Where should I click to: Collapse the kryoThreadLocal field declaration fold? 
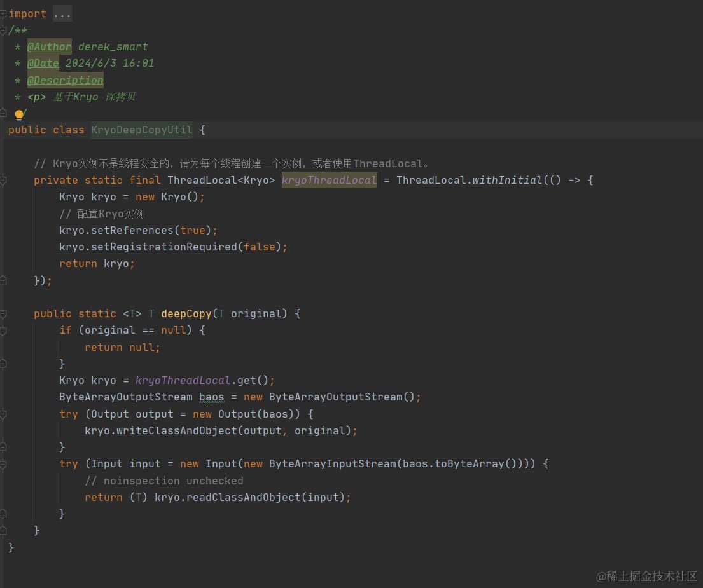pos(3,181)
